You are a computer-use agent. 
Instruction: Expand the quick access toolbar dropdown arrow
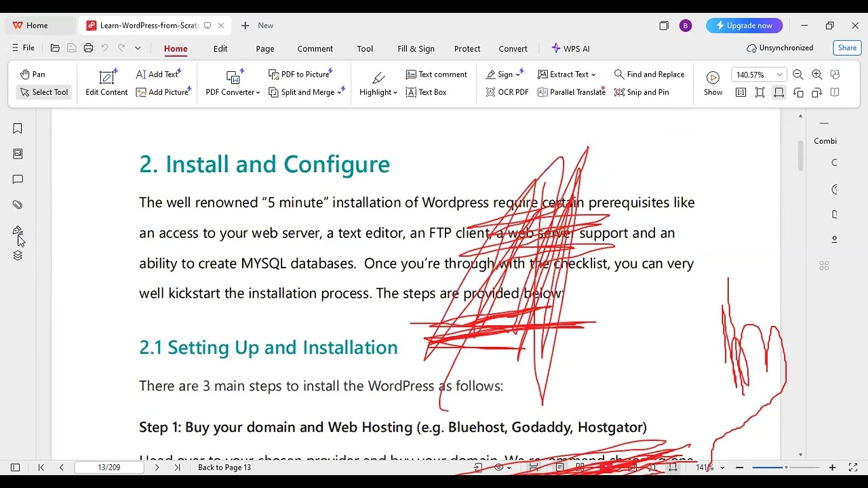pos(138,48)
